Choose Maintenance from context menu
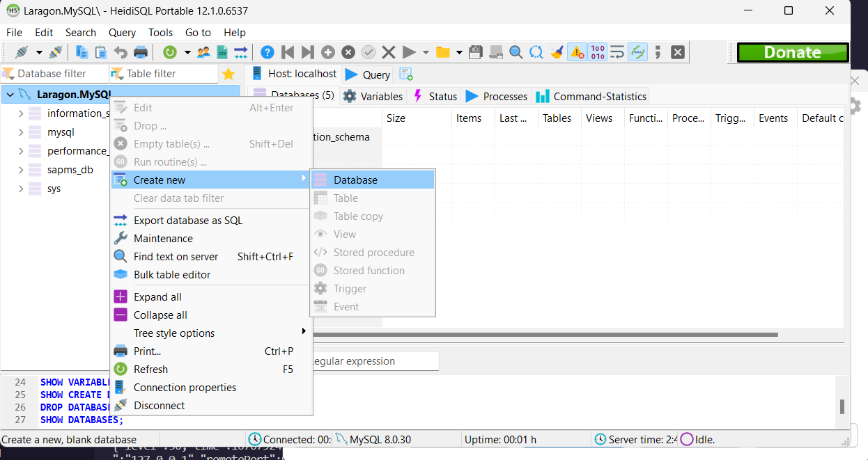This screenshot has height=460, width=868. [x=211, y=239]
